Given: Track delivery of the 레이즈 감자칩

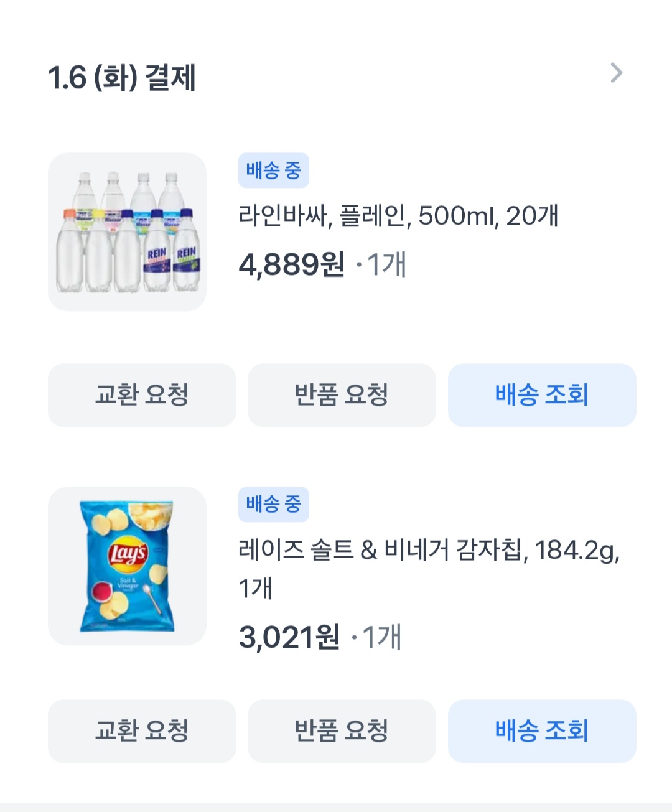Looking at the screenshot, I should tap(542, 730).
